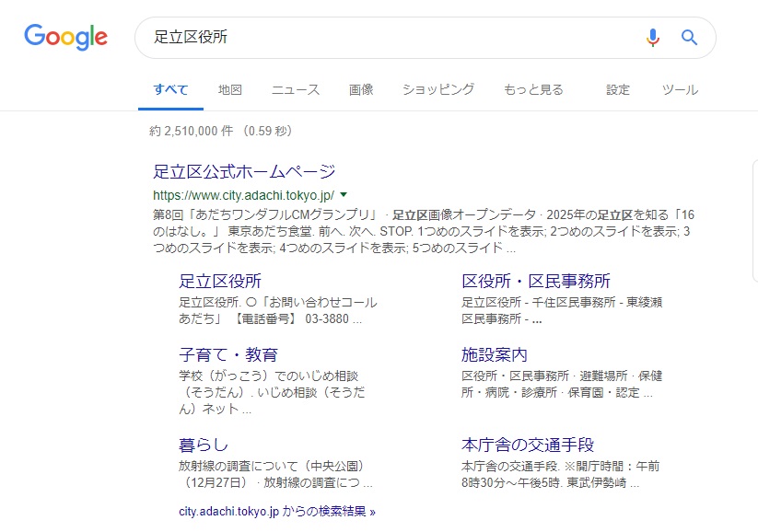Click the snippet listing 千住区民事務所
This screenshot has height=532, width=758.
562,311
